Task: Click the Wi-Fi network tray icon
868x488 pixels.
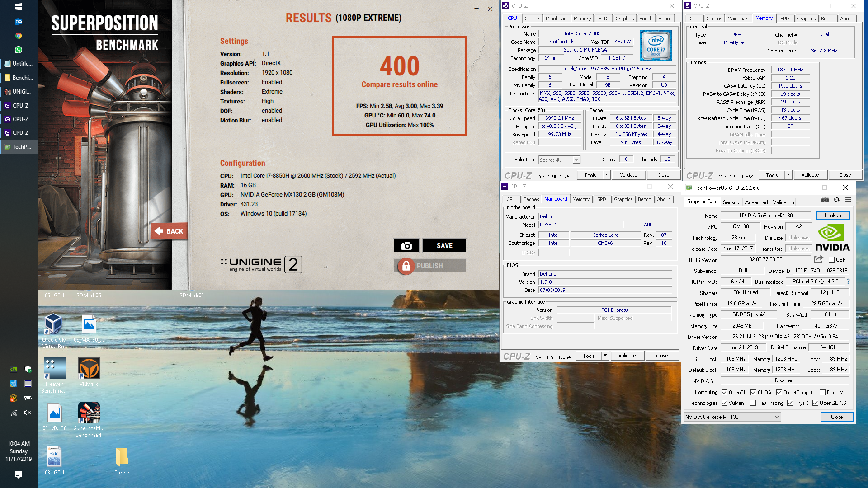Action: (14, 413)
